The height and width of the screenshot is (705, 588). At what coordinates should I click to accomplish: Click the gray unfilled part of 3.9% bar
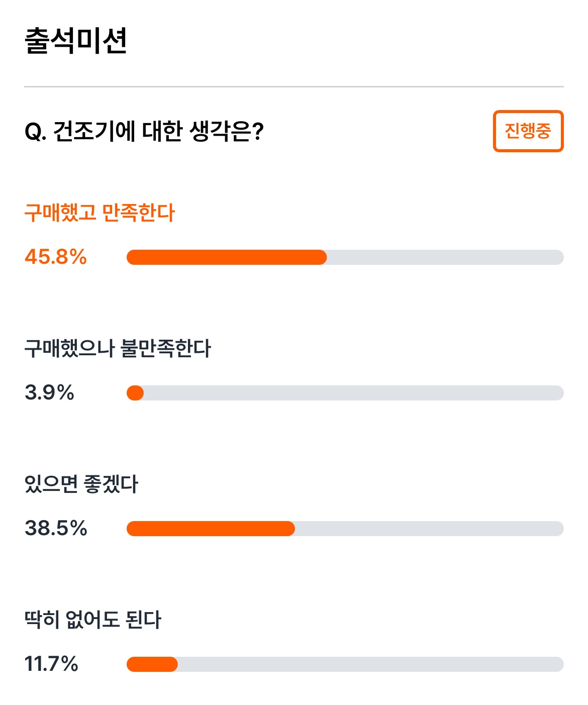pyautogui.click(x=354, y=393)
